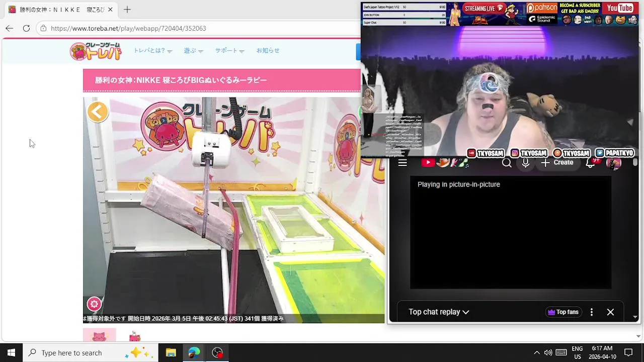
Task: Reload the Toreba page
Action: pyautogui.click(x=26, y=28)
